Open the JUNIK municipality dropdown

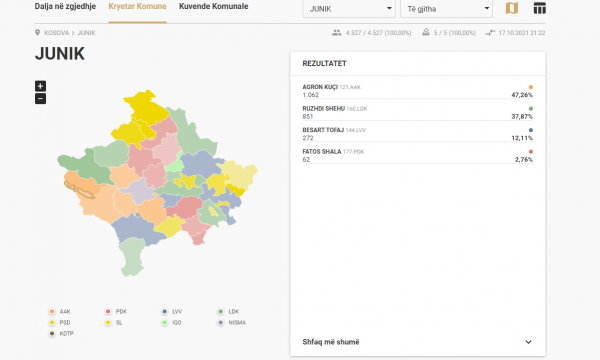click(x=349, y=9)
